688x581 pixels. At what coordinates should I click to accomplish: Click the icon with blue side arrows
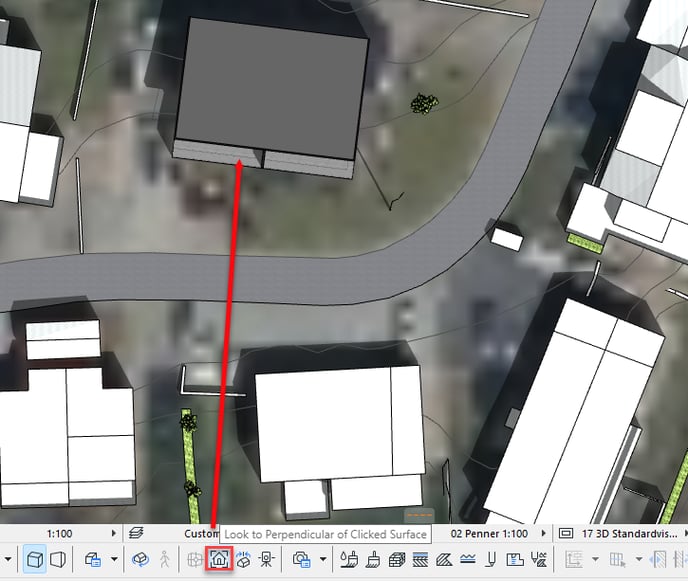point(658,559)
